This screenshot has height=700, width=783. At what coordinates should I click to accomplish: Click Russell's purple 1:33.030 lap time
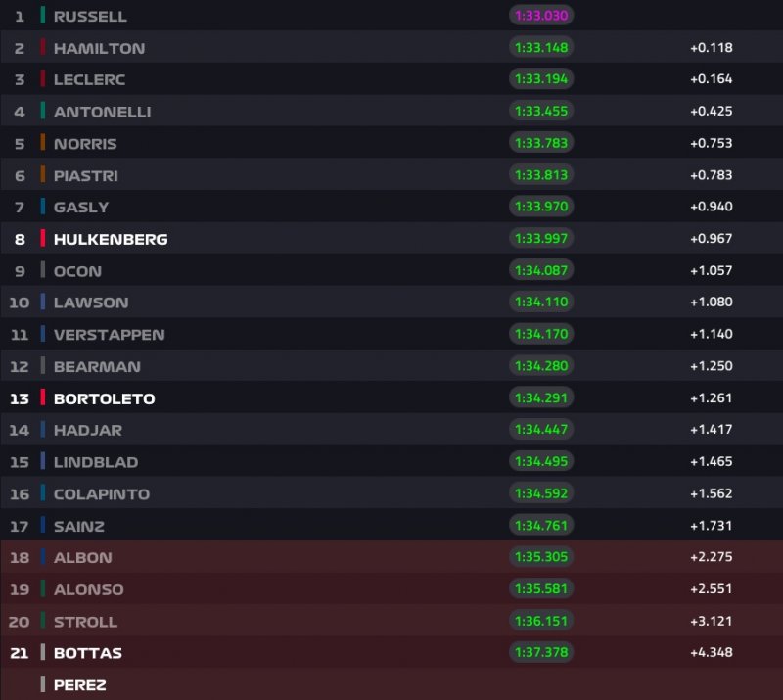[x=540, y=16]
